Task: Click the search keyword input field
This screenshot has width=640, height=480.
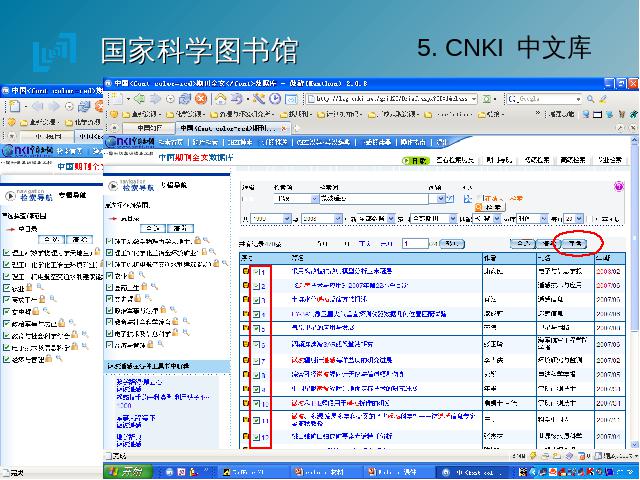Action: (x=374, y=198)
